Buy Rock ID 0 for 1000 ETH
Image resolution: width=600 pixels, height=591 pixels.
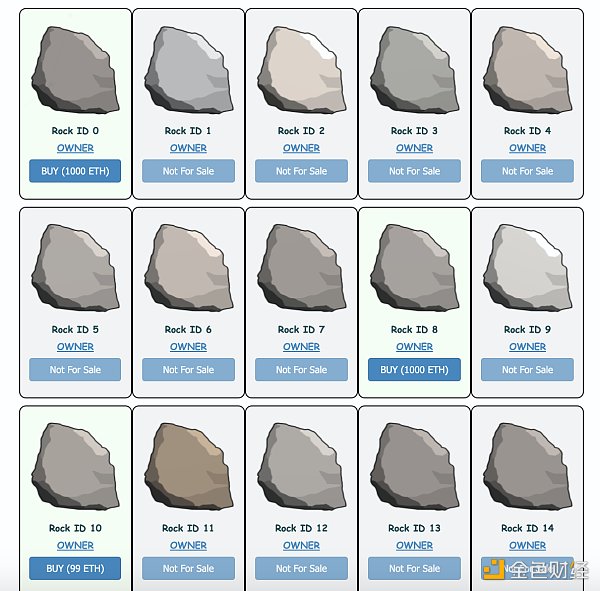click(76, 171)
